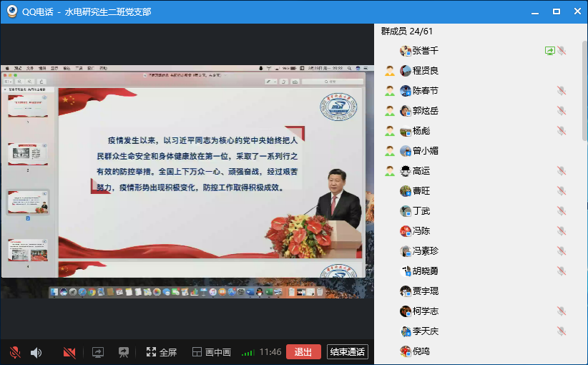This screenshot has width=588, height=365.
Task: Click muted mic icon next to 陈春节
Action: pos(562,91)
